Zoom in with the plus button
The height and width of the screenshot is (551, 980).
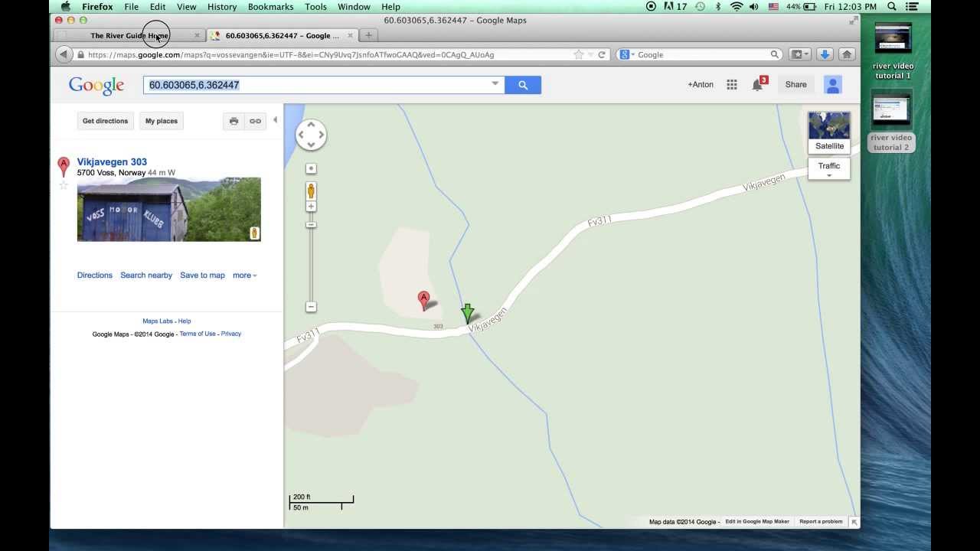click(311, 207)
